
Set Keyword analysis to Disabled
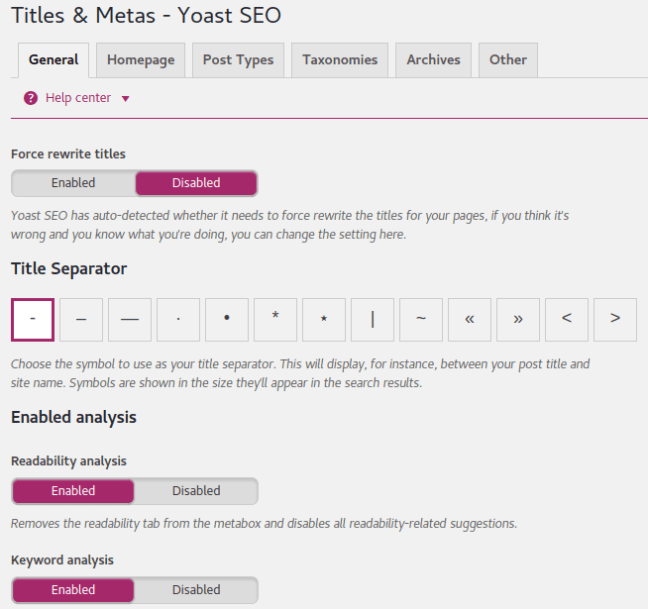click(x=196, y=590)
